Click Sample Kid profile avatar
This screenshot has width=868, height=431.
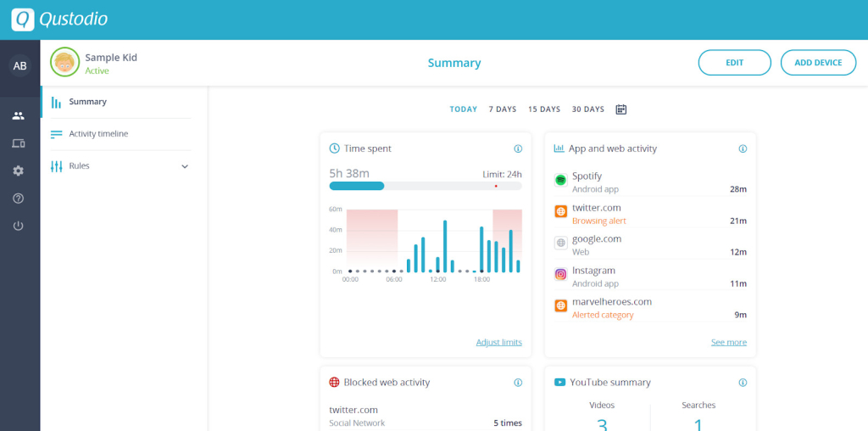64,62
